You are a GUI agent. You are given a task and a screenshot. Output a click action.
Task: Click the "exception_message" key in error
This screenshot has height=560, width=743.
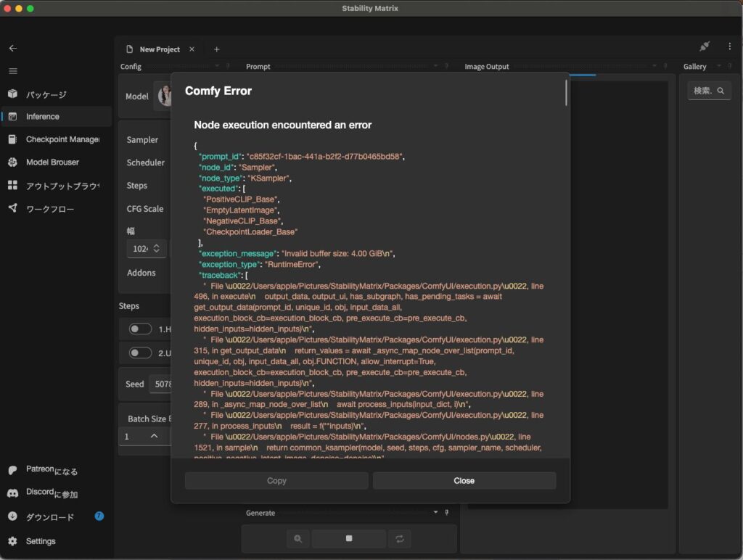point(237,253)
